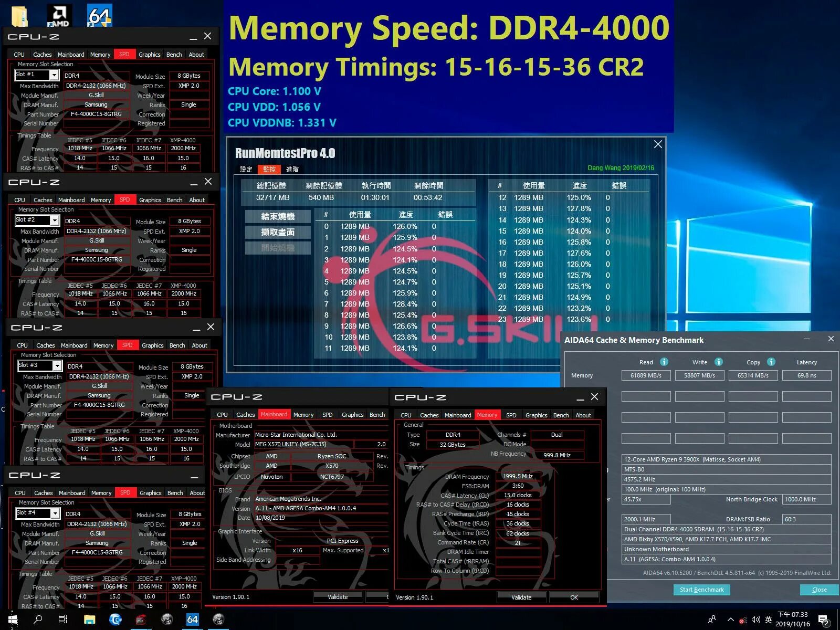Click the 總記憶體 value 32717 MB
Image resolution: width=840 pixels, height=630 pixels.
pos(273,197)
